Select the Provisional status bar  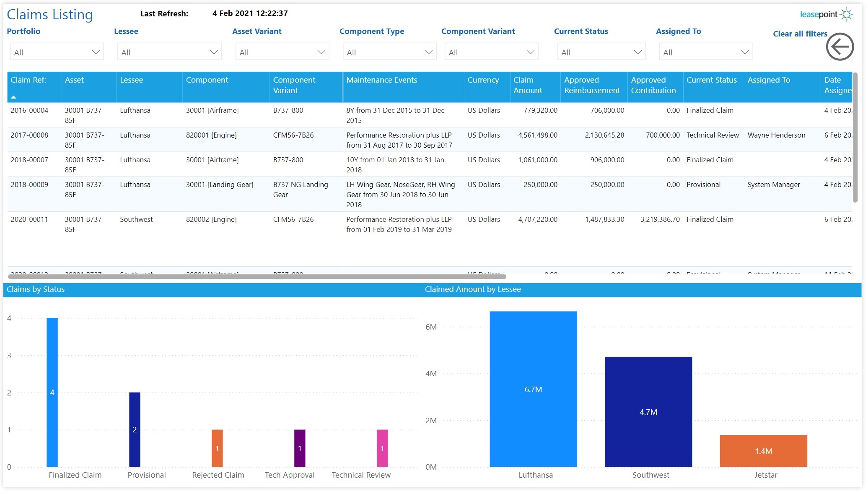[135, 429]
